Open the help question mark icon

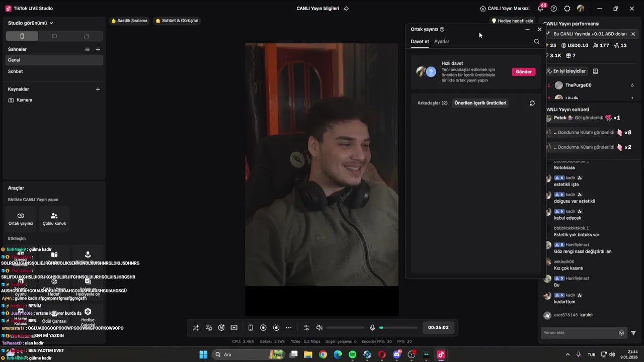554,9
